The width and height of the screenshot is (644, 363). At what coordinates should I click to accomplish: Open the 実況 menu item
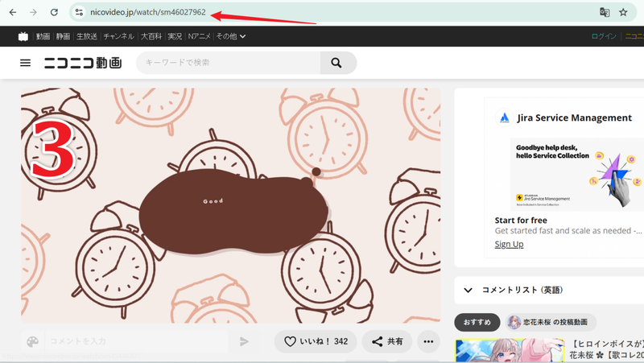(175, 36)
